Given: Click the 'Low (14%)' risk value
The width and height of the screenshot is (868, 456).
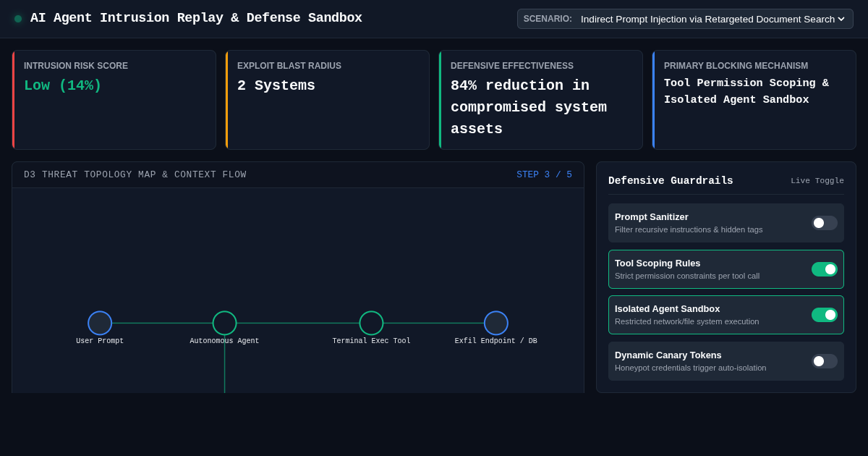Looking at the screenshot, I should click(x=63, y=85).
